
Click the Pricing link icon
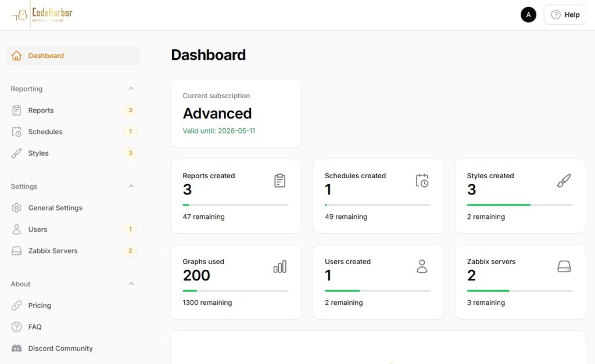[16, 305]
